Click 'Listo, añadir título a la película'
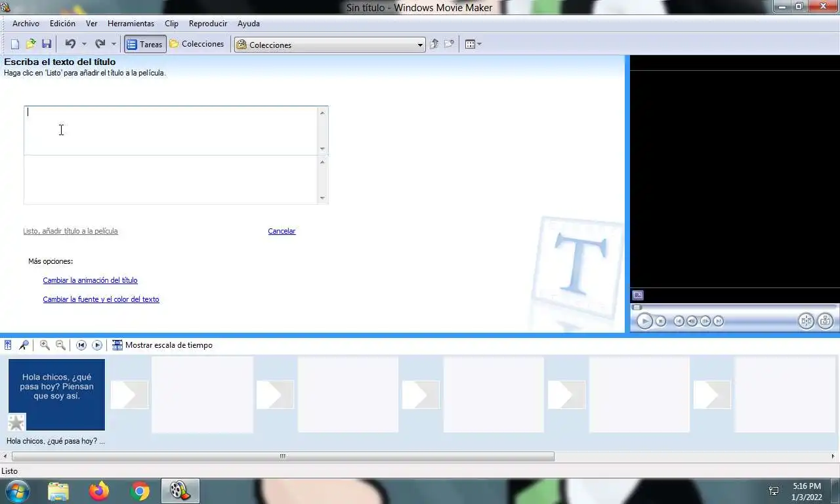The width and height of the screenshot is (840, 504). point(70,231)
